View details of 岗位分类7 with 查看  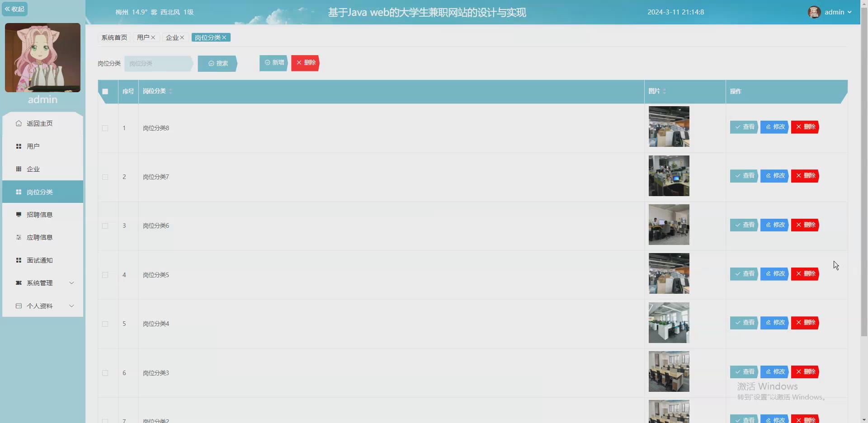tap(744, 176)
